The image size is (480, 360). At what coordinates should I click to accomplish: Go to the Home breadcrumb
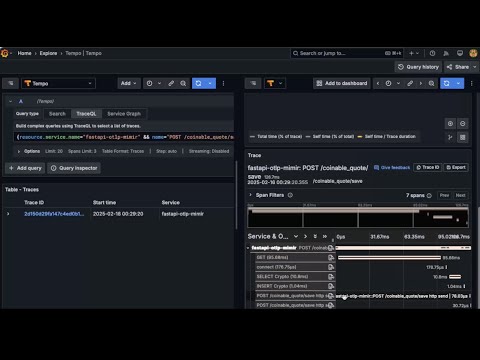point(24,53)
